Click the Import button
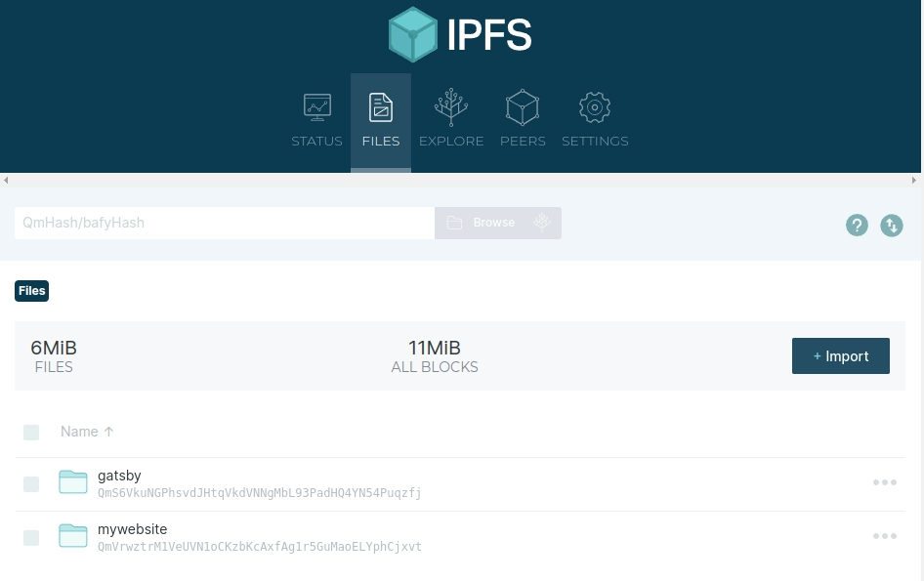This screenshot has height=581, width=924. [840, 355]
